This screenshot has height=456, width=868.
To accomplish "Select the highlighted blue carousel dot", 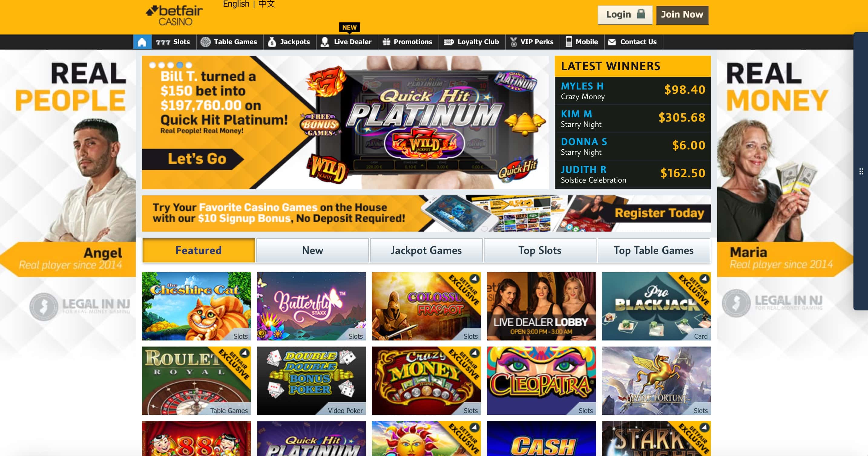I will (180, 65).
